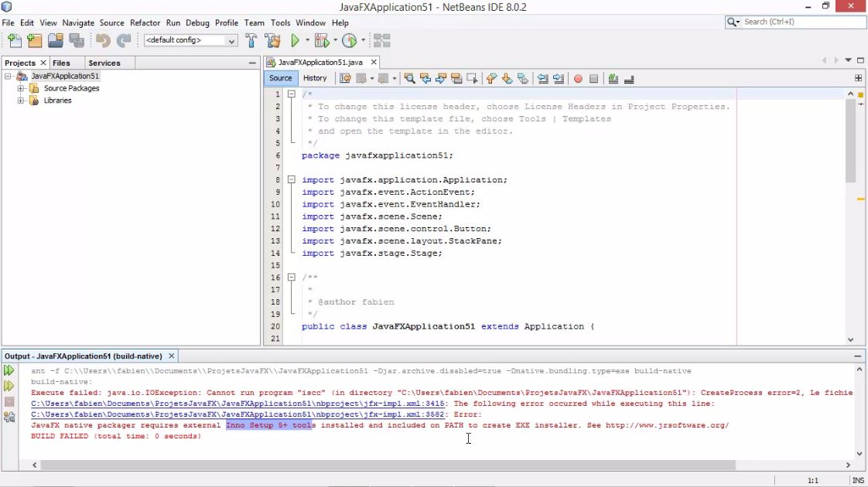Switch to the Services tab
868x487 pixels.
104,63
